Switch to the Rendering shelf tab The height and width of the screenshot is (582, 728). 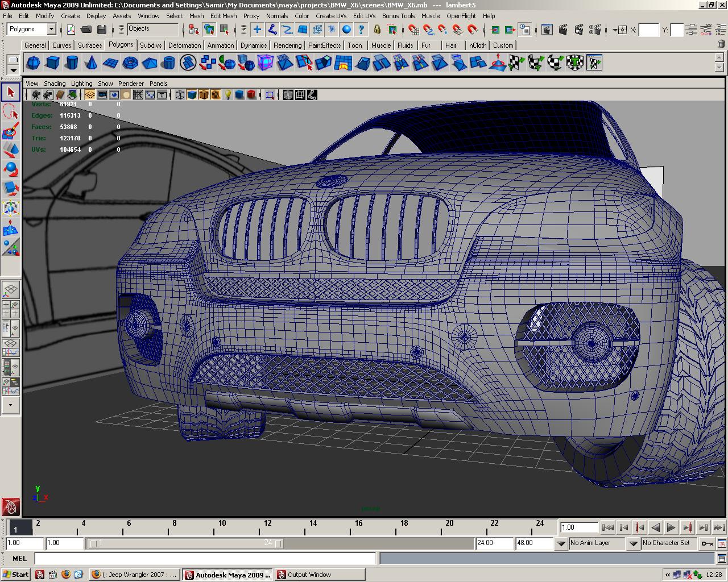287,45
